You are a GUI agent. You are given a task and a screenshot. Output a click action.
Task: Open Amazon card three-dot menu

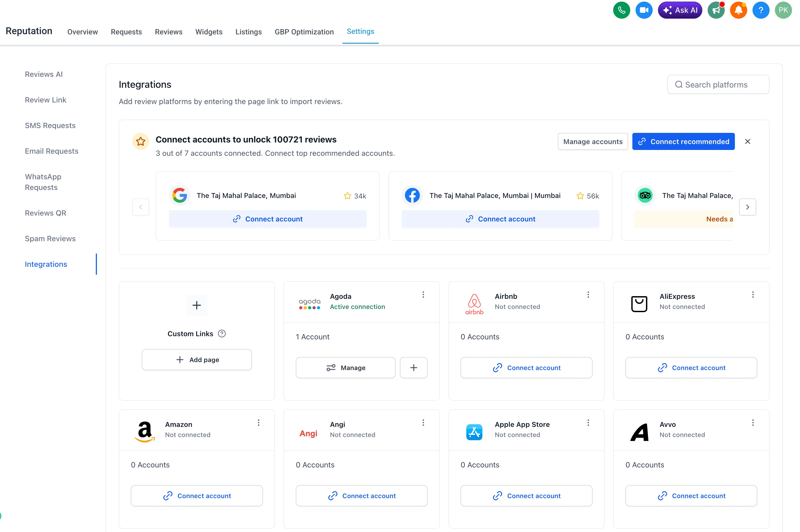click(259, 422)
